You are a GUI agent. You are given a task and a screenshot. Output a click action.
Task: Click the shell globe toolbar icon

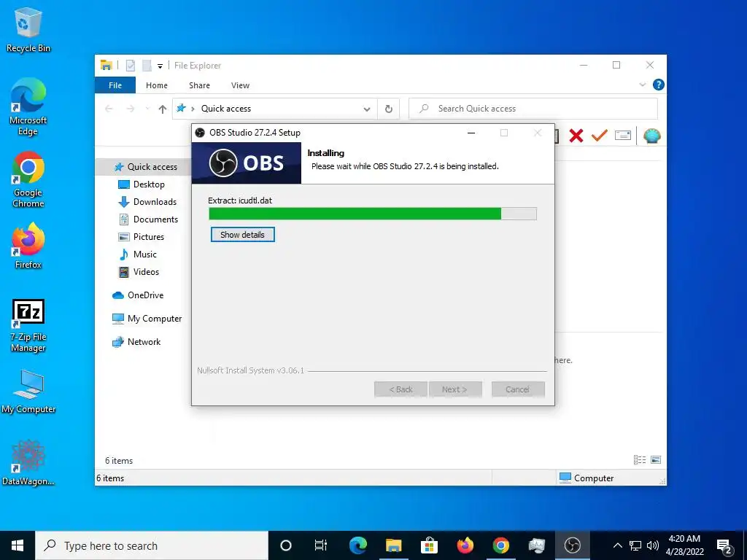(x=651, y=136)
